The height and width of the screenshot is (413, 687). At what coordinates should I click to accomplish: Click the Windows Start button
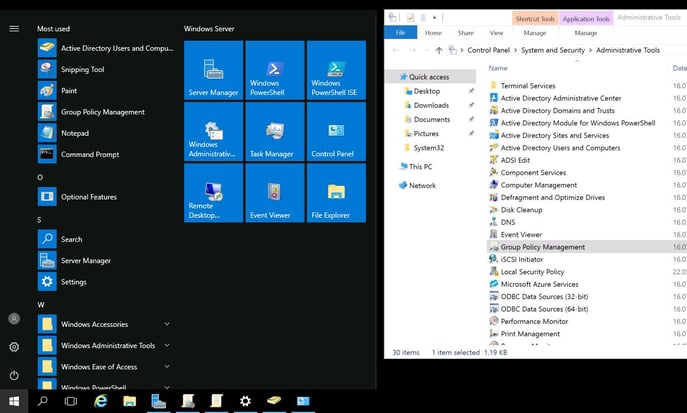14,401
